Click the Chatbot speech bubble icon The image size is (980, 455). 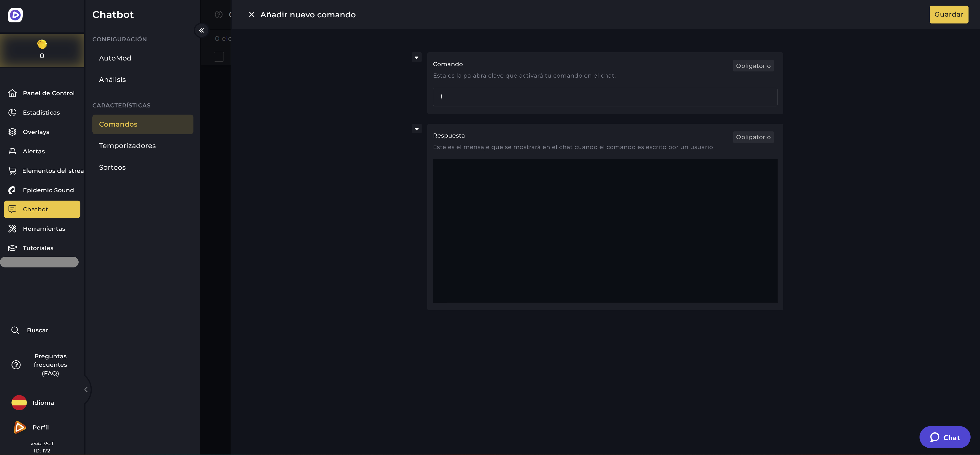(13, 209)
